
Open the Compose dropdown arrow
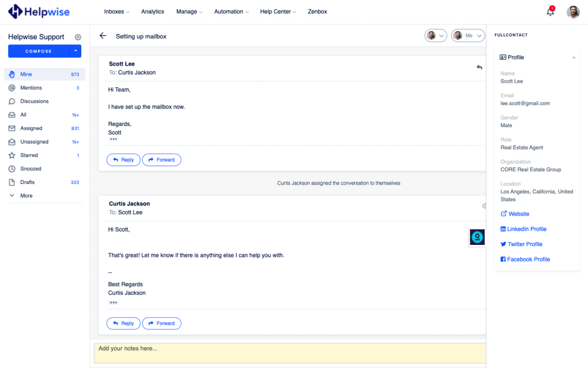pos(75,51)
